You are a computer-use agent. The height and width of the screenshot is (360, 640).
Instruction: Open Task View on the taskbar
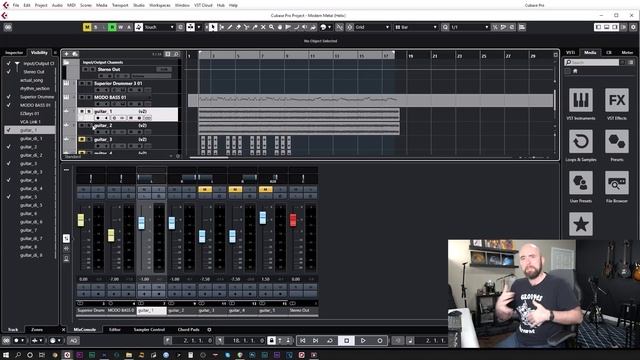point(42,355)
